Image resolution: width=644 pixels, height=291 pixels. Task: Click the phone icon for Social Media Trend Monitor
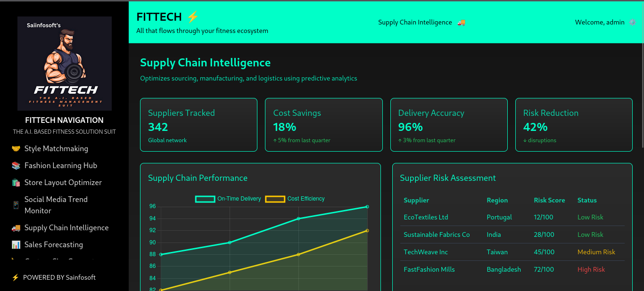[x=16, y=205]
